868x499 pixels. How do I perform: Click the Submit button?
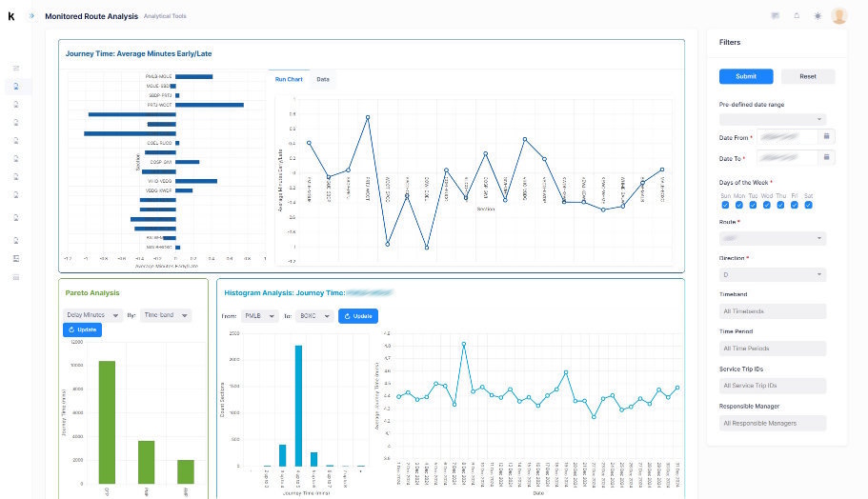coord(746,76)
